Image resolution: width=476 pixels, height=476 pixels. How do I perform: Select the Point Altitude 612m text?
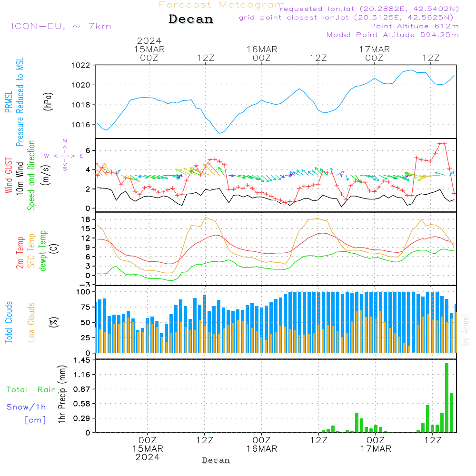coord(414,26)
